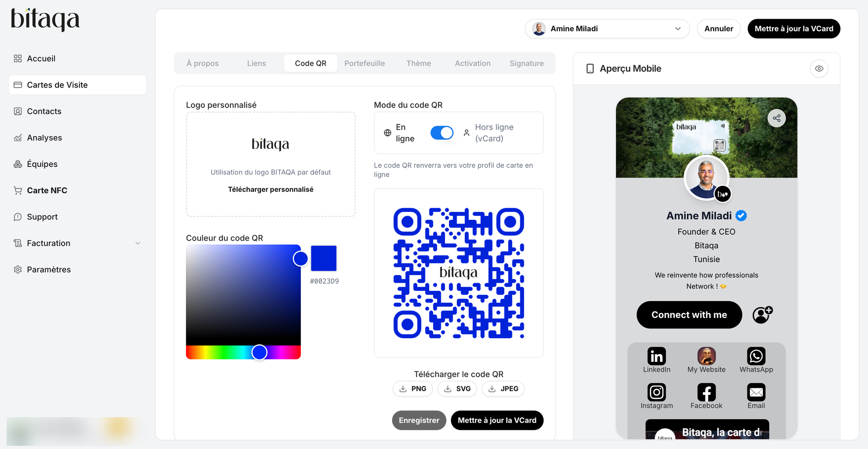
Task: Click the Contacts sidebar icon
Action: click(x=18, y=111)
